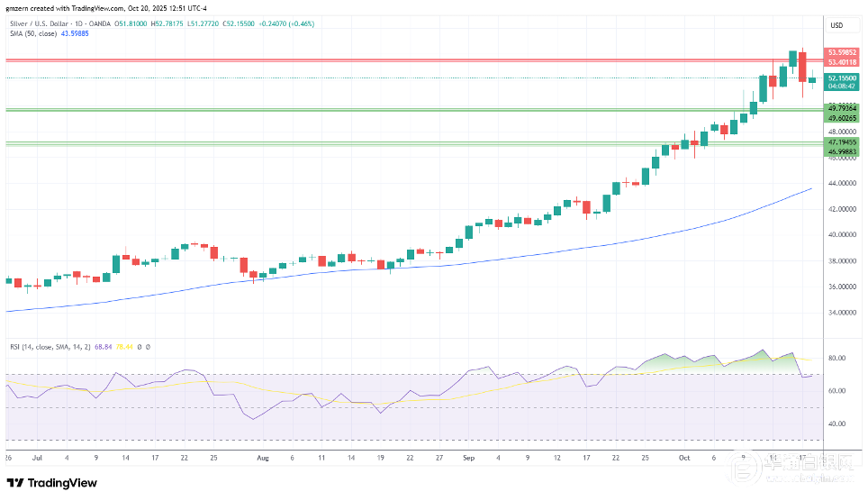Click the Aug label on the time axis
The height and width of the screenshot is (501, 868).
click(262, 457)
